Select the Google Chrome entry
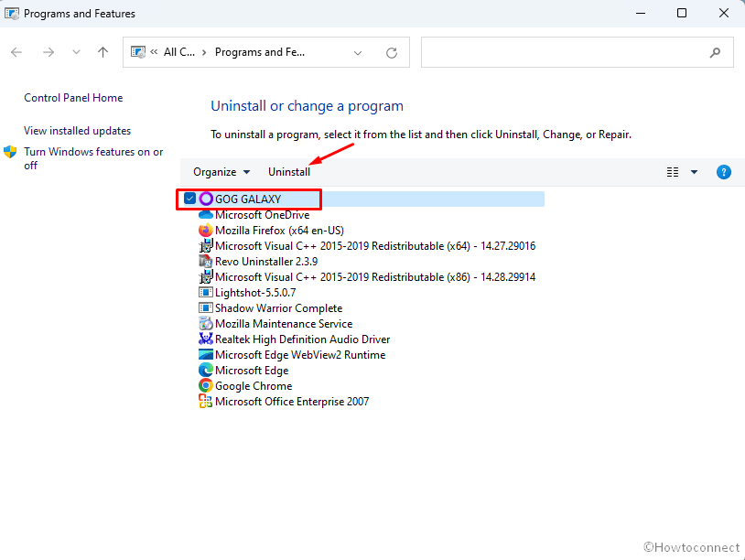The image size is (745, 560). click(x=254, y=386)
